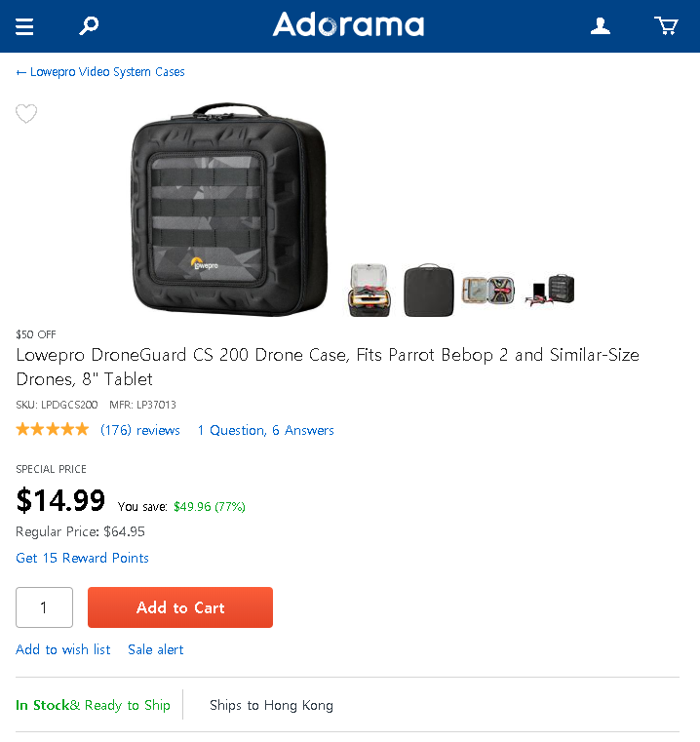Select the drone beside case thumbnail
700x742 pixels.
click(x=550, y=291)
